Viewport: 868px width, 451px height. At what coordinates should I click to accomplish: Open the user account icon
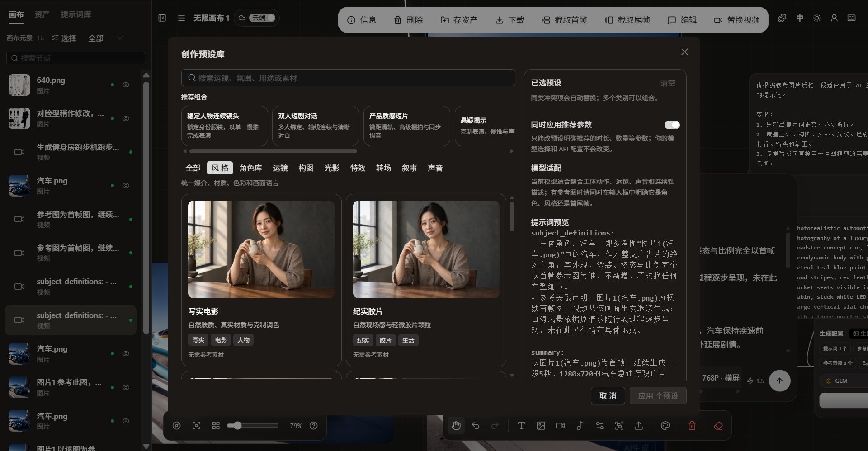point(834,18)
